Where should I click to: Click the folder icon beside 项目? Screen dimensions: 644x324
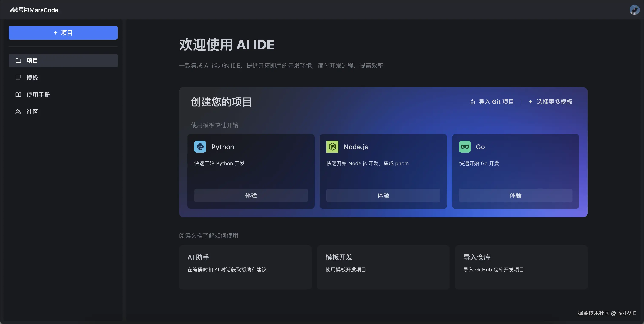tap(18, 61)
